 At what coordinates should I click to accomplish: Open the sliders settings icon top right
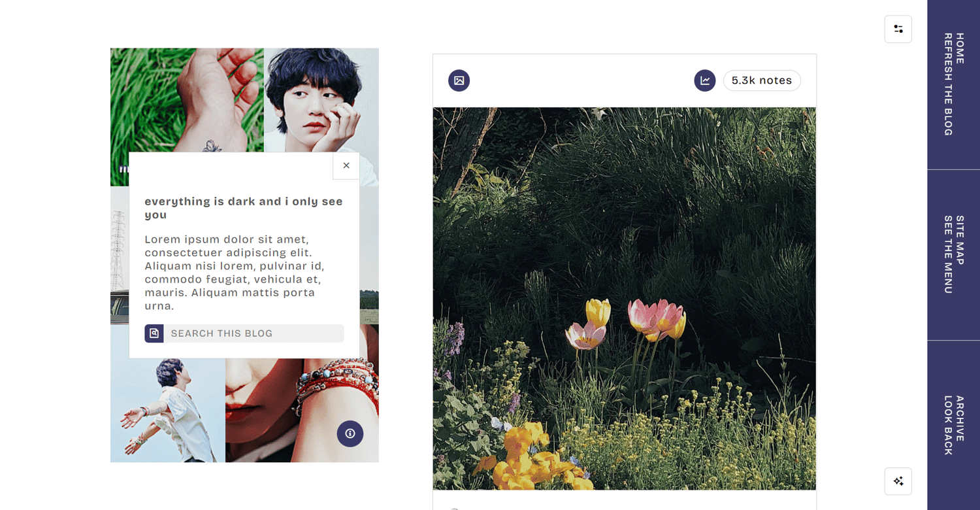pyautogui.click(x=898, y=29)
